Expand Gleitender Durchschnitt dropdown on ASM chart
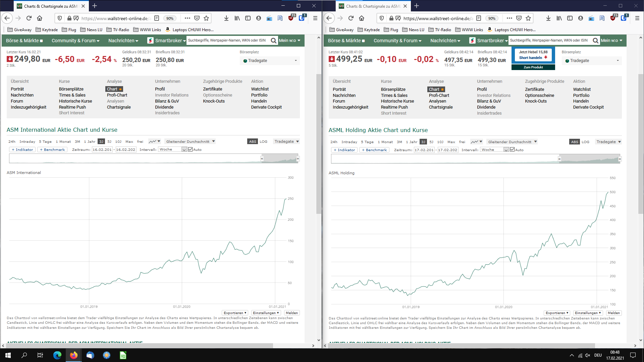Screen dimensions: 644x362 pos(190,141)
